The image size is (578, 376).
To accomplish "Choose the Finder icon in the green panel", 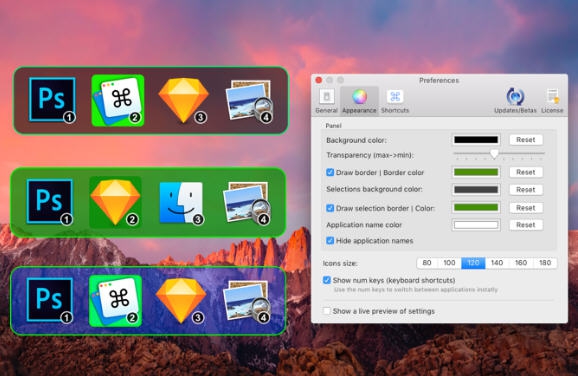I will pos(181,203).
